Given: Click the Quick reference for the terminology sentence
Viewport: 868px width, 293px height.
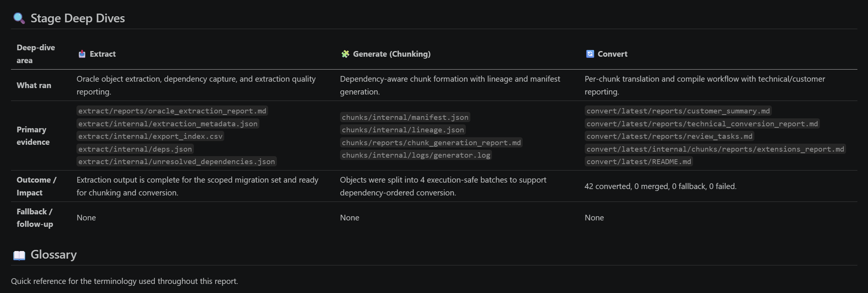Looking at the screenshot, I should click(x=125, y=281).
